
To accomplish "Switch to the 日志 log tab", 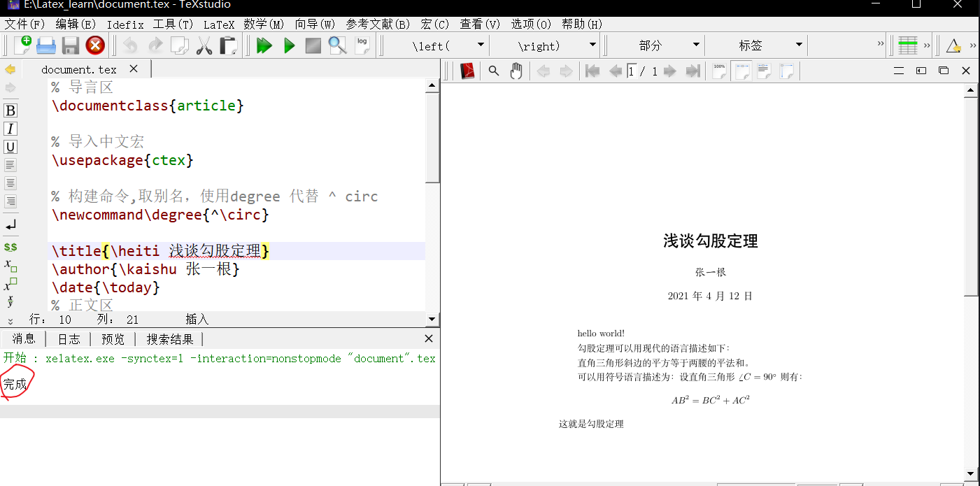I will coord(69,339).
